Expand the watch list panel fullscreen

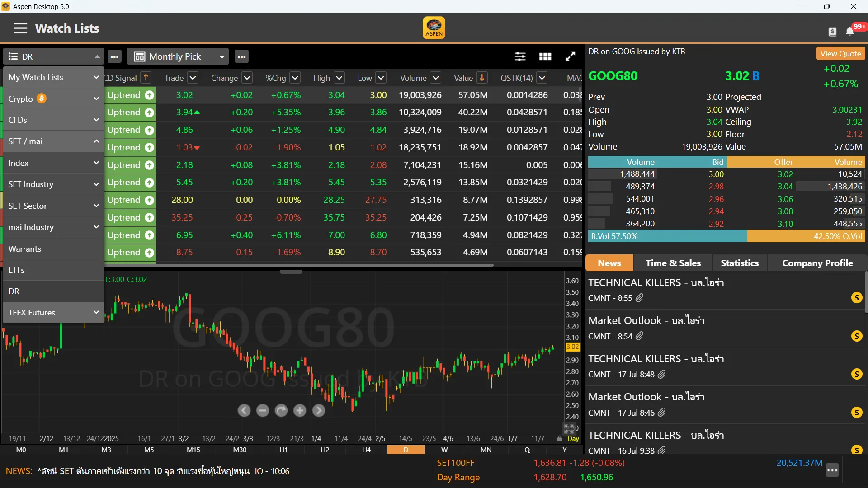pos(571,56)
